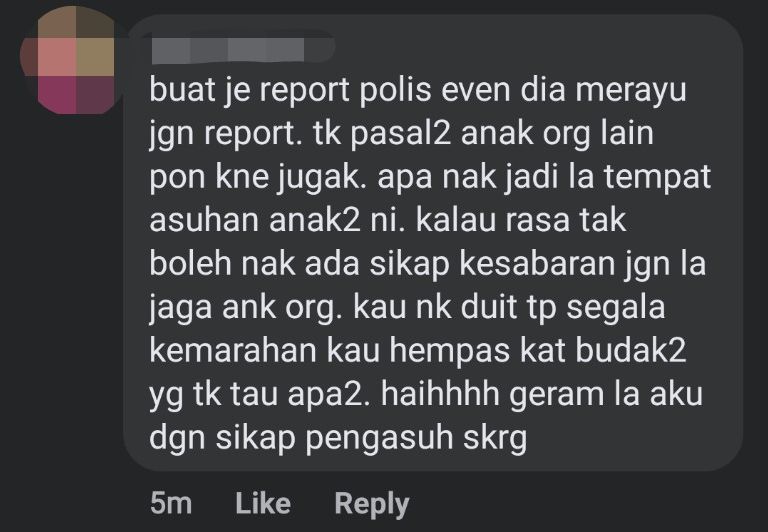Click the word "budak2" in the comment
This screenshot has width=768, height=532.
(631, 351)
